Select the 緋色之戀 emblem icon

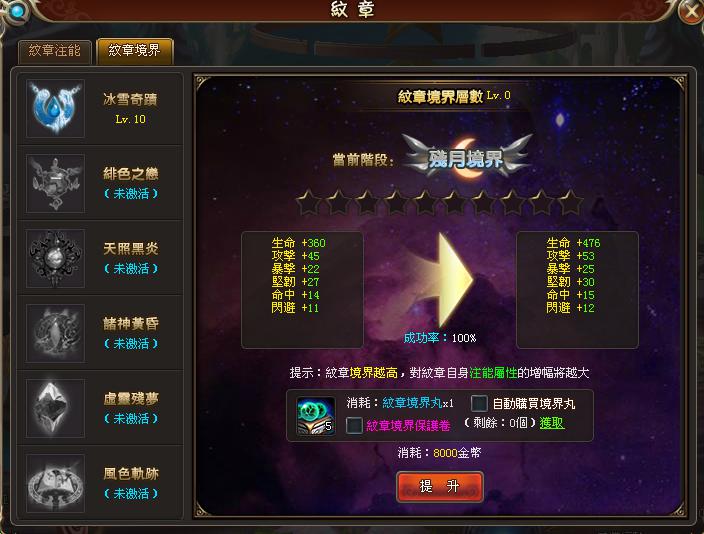click(55, 184)
